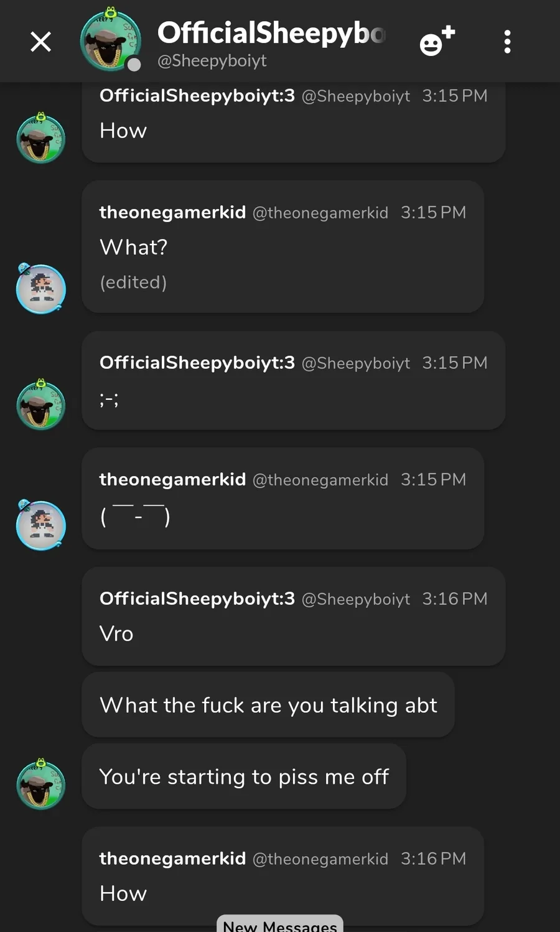Tap theonegamerkid avatar next to the face emoticon message
The height and width of the screenshot is (932, 560).
point(41,524)
